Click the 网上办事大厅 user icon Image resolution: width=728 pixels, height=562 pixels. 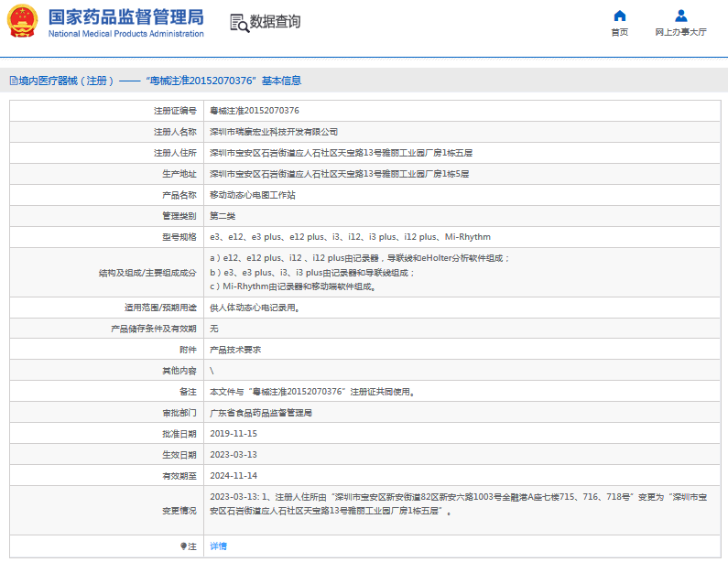click(x=680, y=16)
